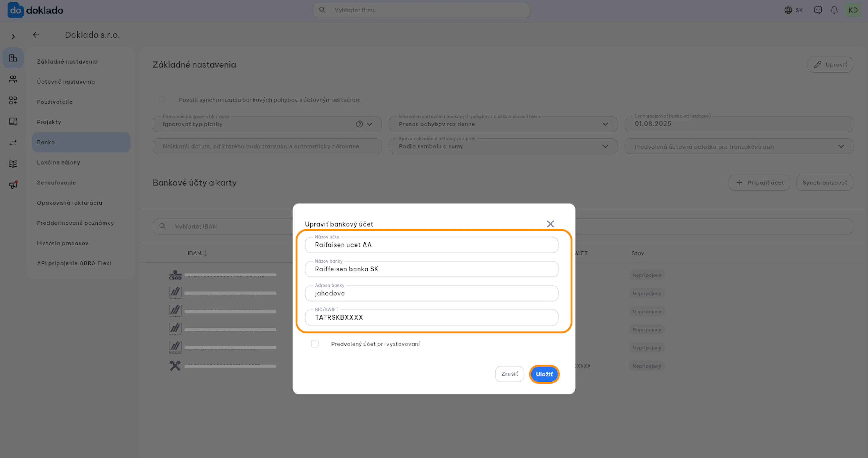Click the earliest auto-pairing date field
Image resolution: width=868 pixels, height=458 pixels.
(267, 146)
